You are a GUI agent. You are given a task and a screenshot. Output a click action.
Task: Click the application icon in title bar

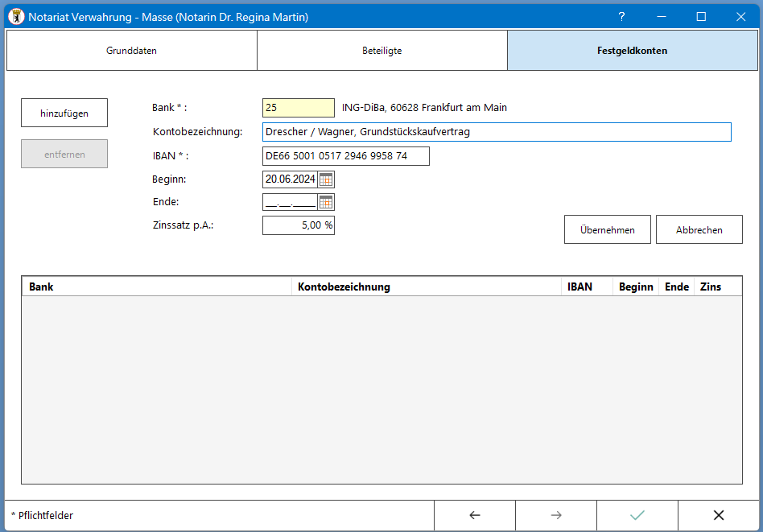pos(14,17)
